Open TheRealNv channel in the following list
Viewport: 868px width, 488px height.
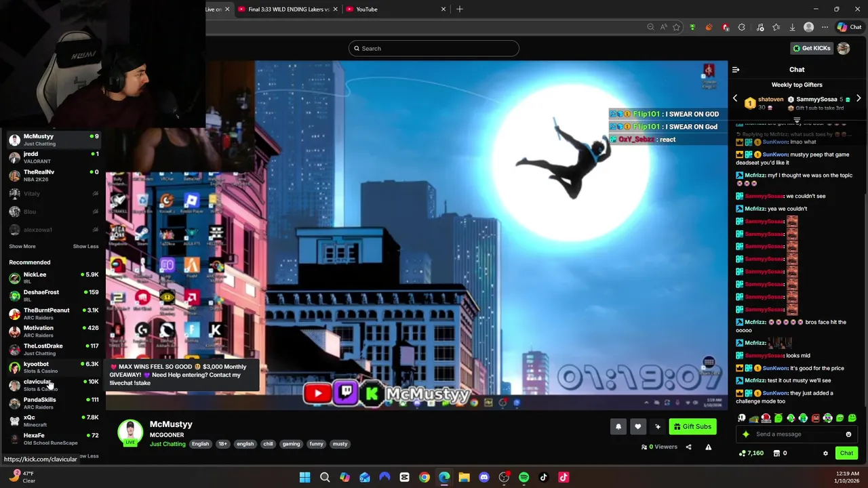coord(53,175)
